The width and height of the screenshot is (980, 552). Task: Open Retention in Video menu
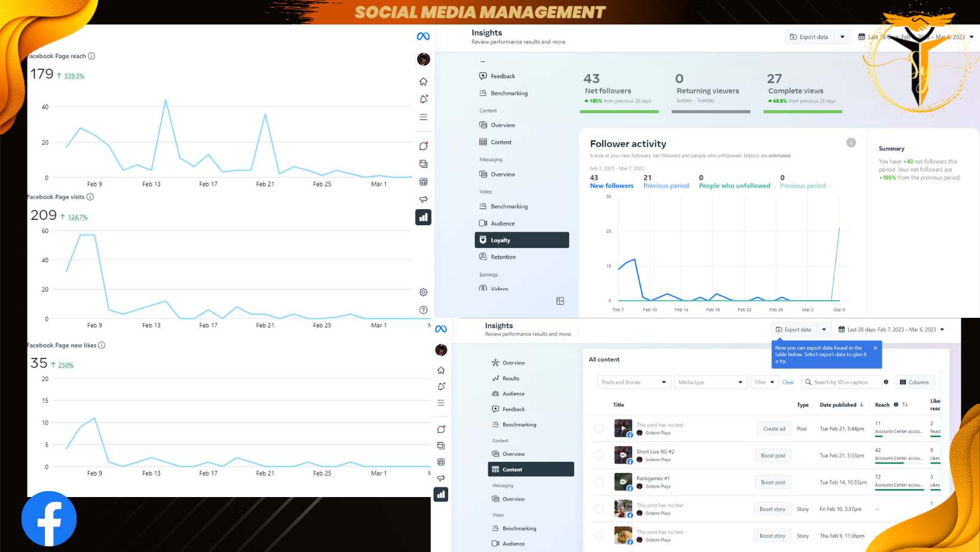(x=503, y=257)
